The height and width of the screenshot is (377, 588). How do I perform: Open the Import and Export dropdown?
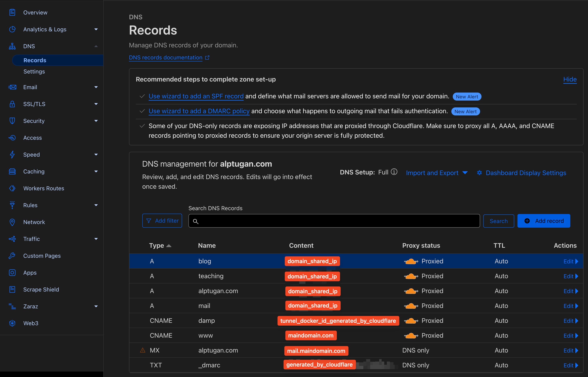tap(437, 173)
